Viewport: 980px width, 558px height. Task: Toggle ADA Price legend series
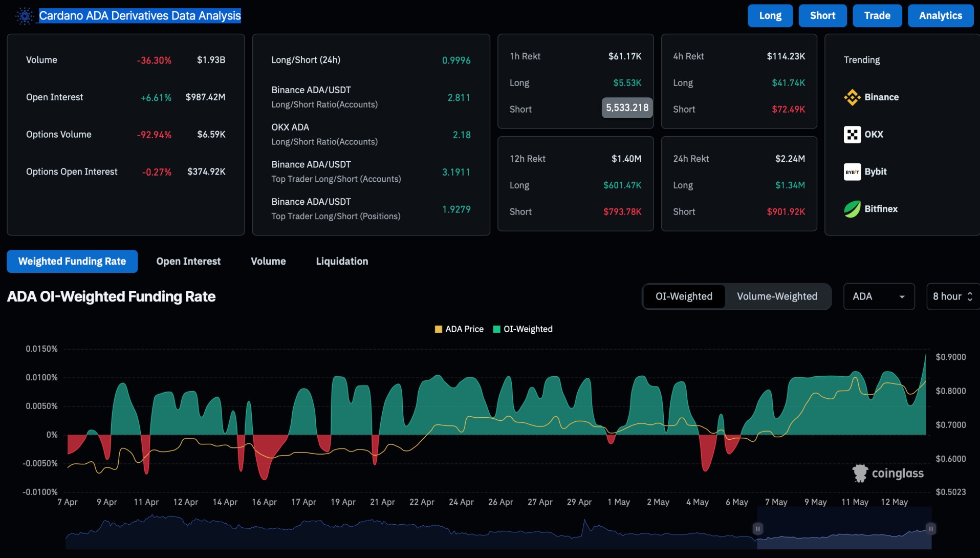pos(459,329)
